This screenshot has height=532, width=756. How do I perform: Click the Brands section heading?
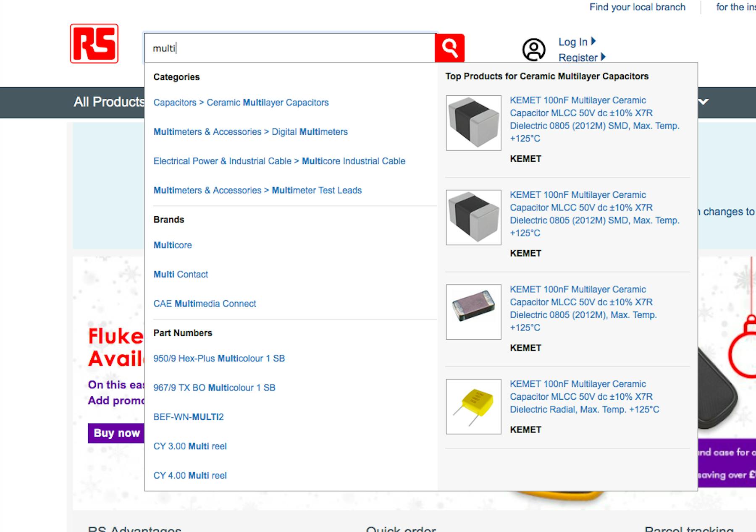click(168, 220)
